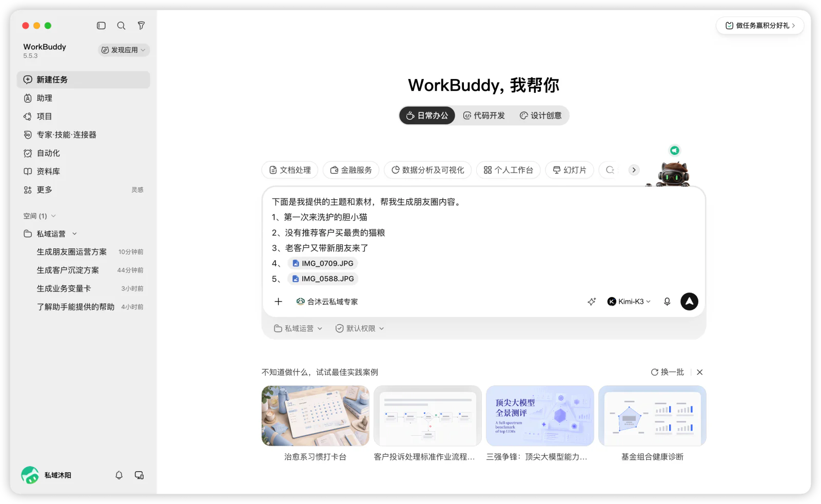Open 专家·技能·连接器 in sidebar
821x504 pixels.
tap(84, 134)
